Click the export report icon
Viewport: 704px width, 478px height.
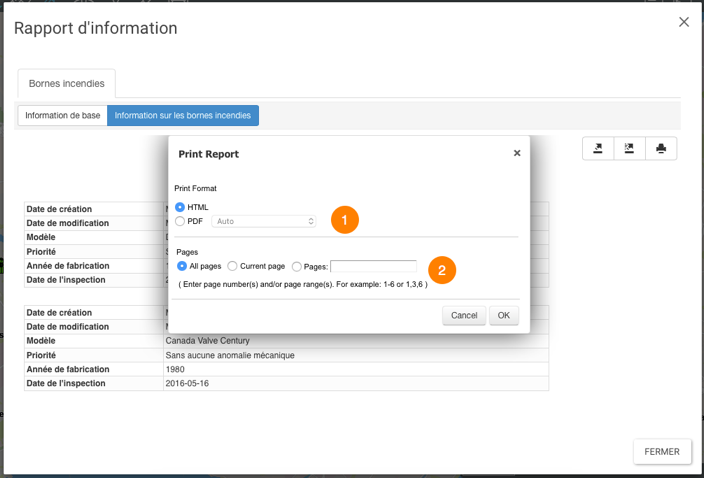pyautogui.click(x=598, y=149)
